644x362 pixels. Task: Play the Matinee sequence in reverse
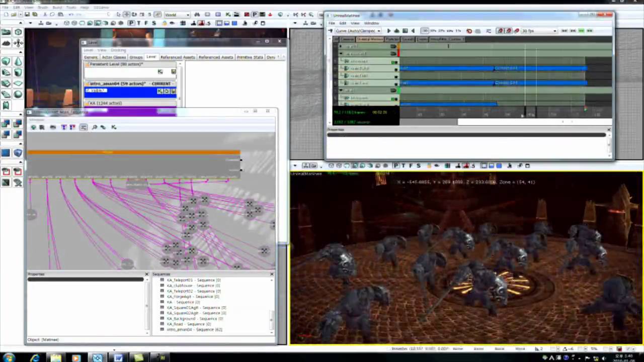pos(413,31)
